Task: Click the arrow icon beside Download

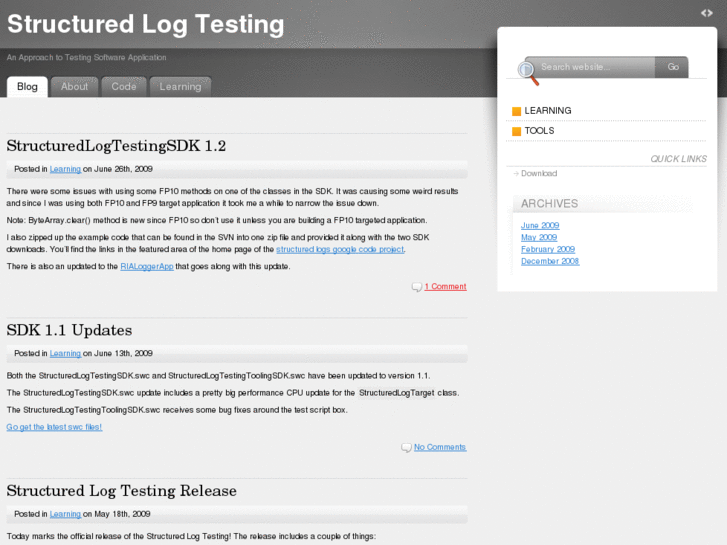Action: [x=516, y=173]
